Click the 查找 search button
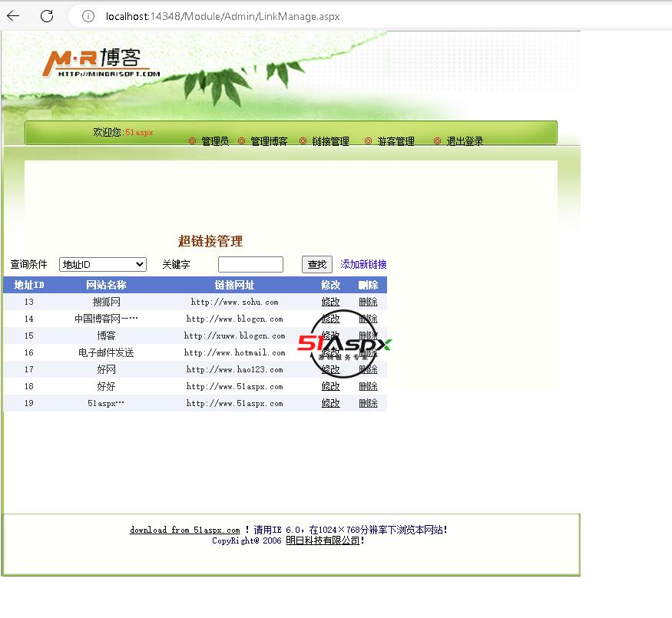Viewport: 672px width, 618px height. [x=316, y=264]
